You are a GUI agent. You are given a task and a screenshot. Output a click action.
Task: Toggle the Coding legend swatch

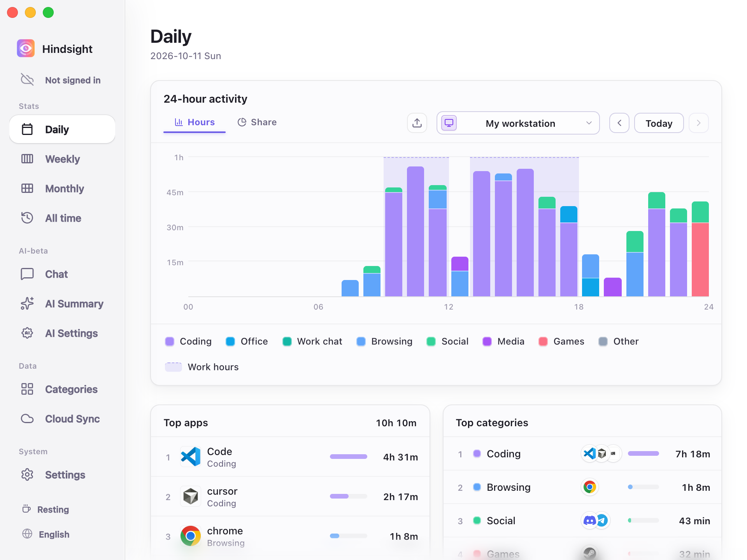170,341
